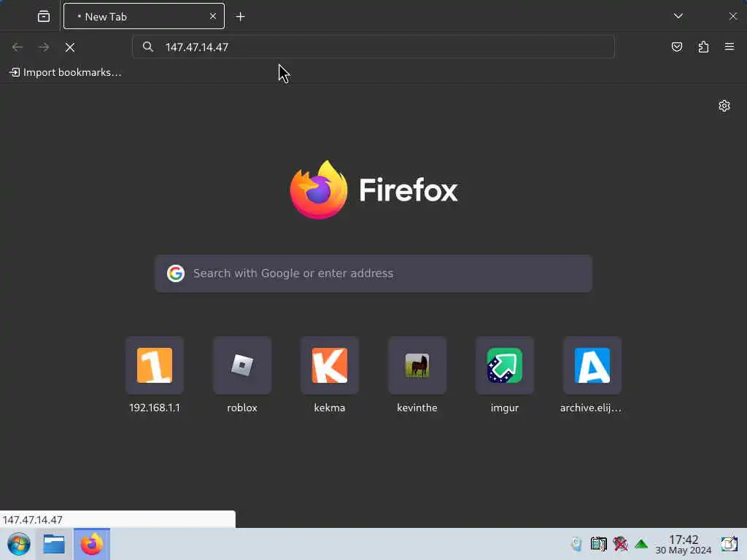Close the New Tab tab

[x=213, y=16]
